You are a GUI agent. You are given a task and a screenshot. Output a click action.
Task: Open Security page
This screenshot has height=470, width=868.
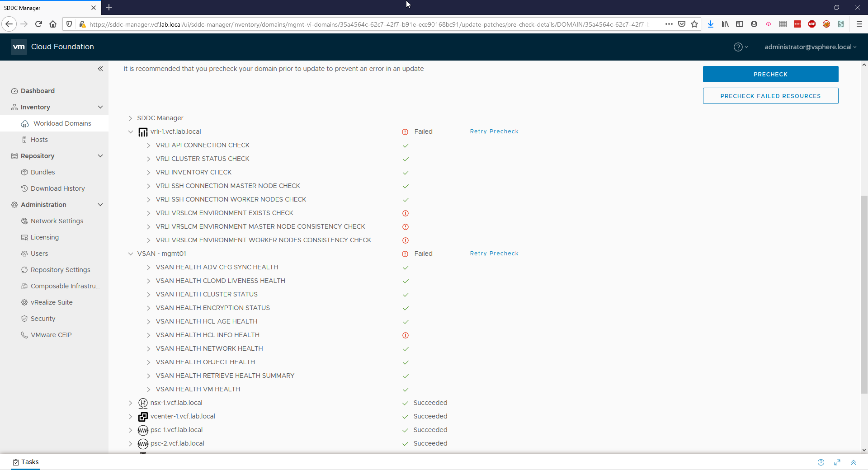coord(42,319)
